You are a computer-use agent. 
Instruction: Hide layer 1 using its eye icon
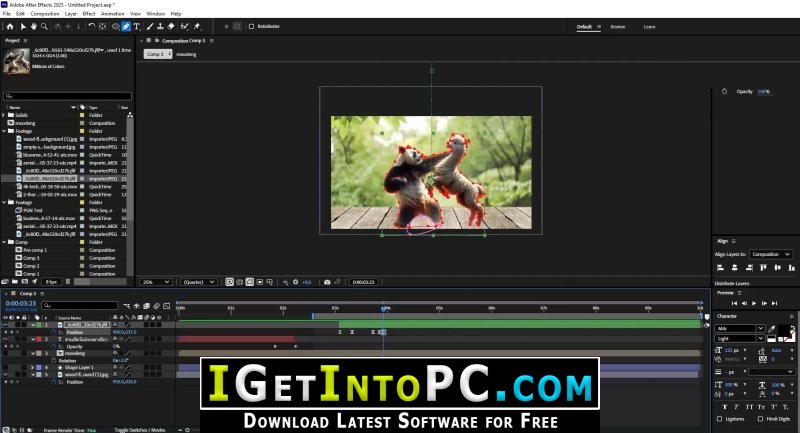click(5, 325)
